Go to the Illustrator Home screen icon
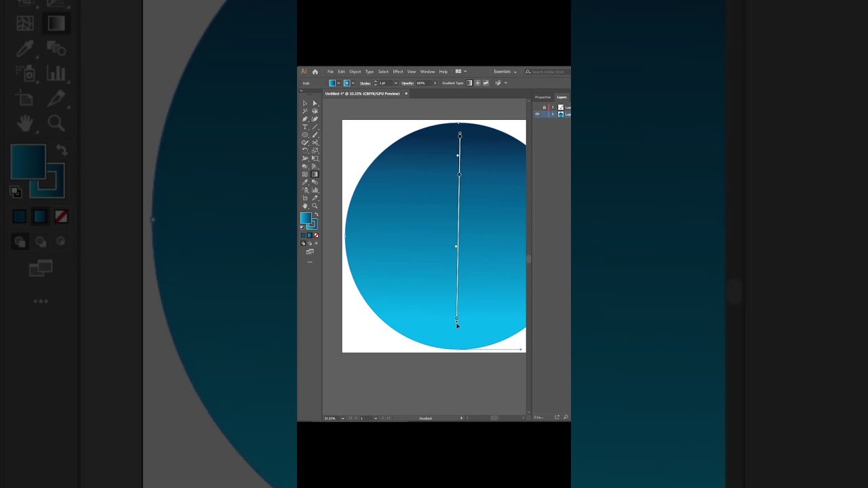Viewport: 868px width, 488px height. pyautogui.click(x=315, y=72)
